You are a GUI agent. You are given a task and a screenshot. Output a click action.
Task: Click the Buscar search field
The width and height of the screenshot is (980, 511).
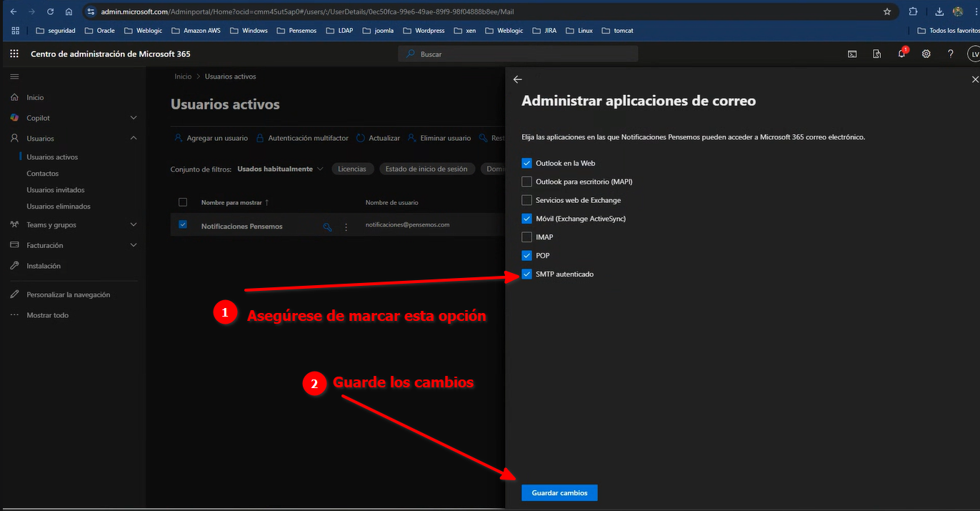point(518,54)
